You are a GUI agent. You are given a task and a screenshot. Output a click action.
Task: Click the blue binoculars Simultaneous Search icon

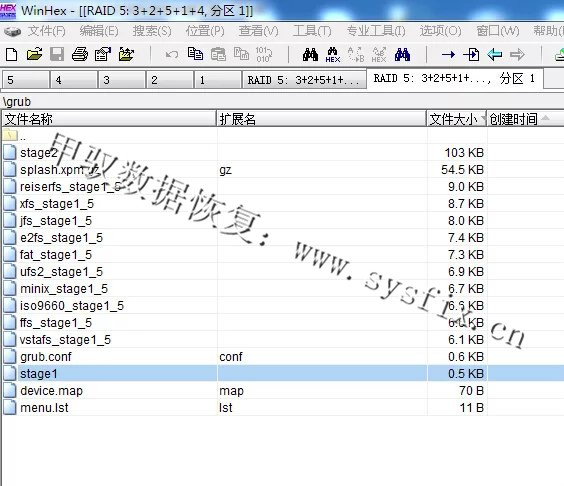coord(402,55)
